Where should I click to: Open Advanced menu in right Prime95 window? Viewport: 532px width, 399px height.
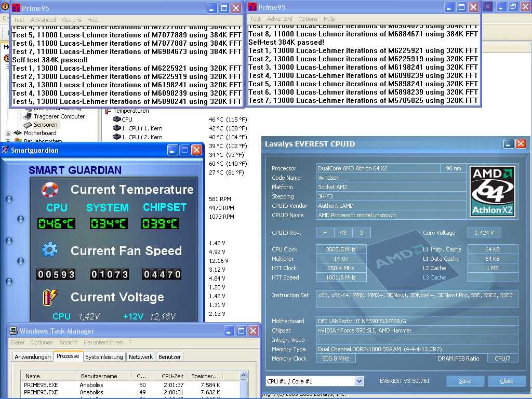pyautogui.click(x=280, y=19)
